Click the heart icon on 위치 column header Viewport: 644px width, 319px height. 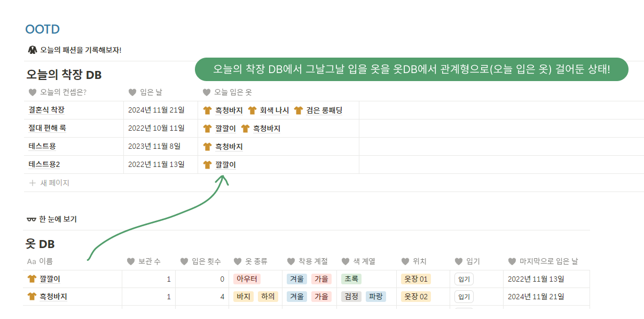pos(405,261)
